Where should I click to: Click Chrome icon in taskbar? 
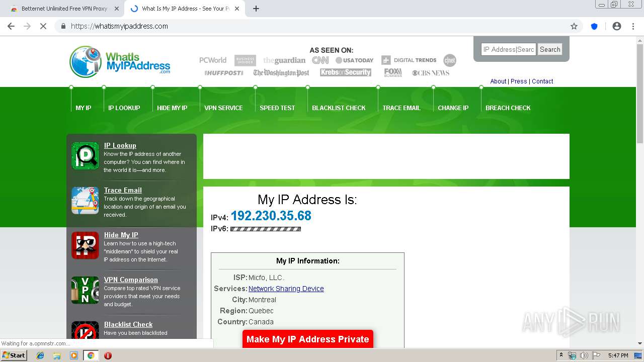click(x=91, y=355)
